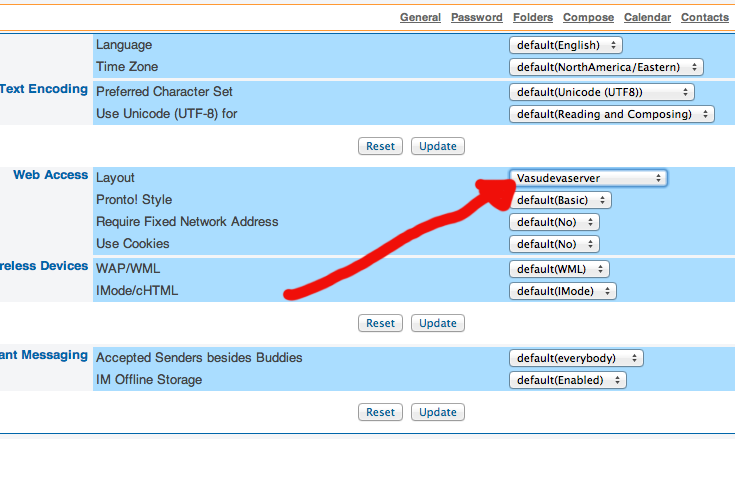Open the General settings tab

click(420, 17)
